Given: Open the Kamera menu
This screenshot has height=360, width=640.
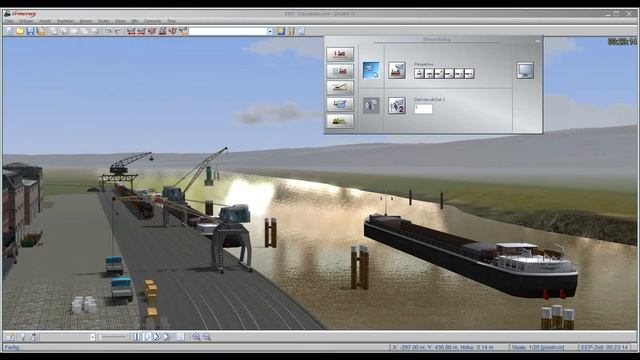Looking at the screenshot, I should click(86, 21).
